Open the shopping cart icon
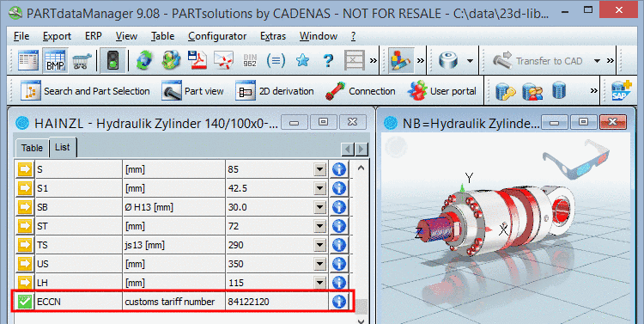Viewport: 644px width, 324px height. (82, 61)
